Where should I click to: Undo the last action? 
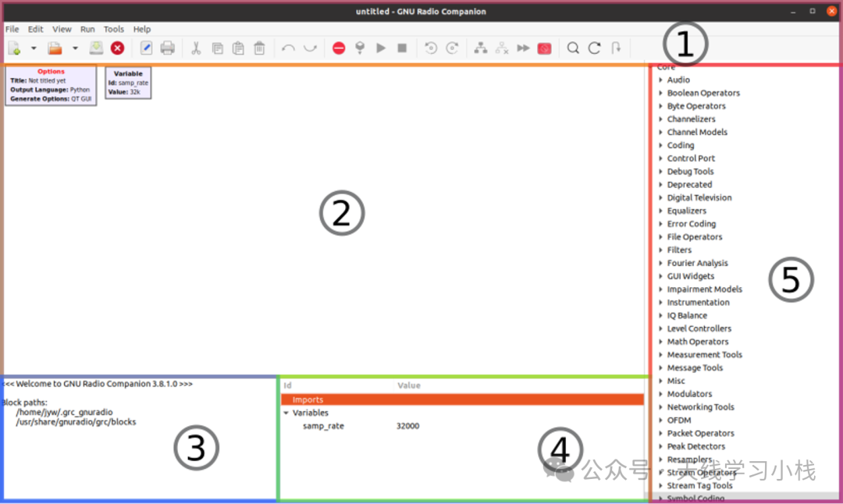click(x=288, y=48)
